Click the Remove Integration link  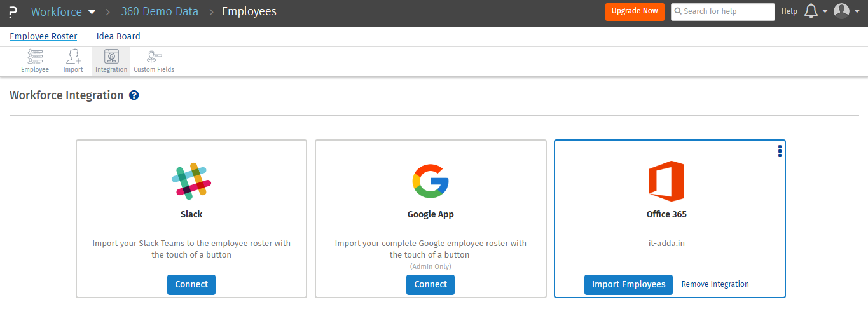click(x=715, y=284)
